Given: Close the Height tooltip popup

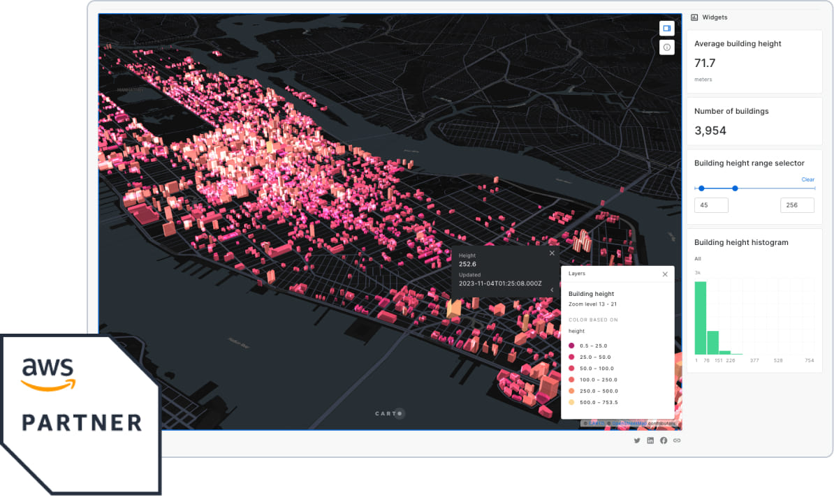Looking at the screenshot, I should click(552, 253).
